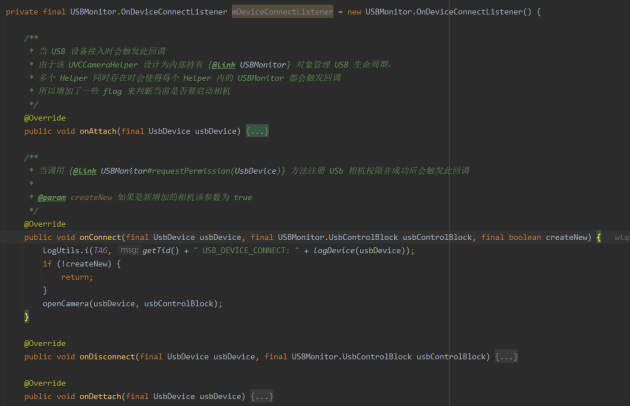Click new USBMonitor.OnDeviceConnectListener() constructor call
The image size is (630, 406).
tap(439, 12)
